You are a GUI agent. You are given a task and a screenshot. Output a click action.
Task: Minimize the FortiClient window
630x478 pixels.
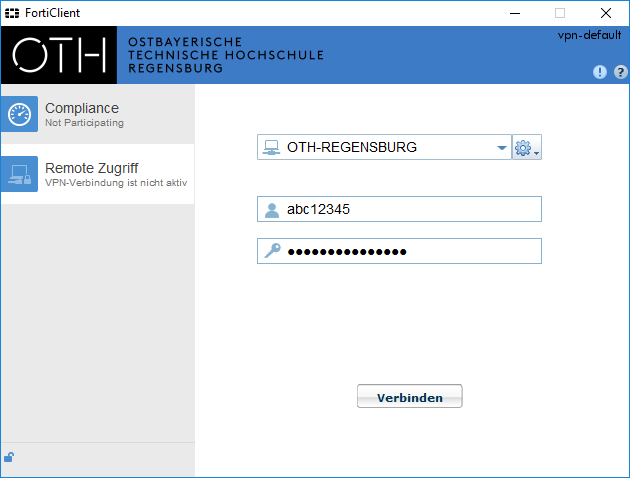(x=513, y=13)
